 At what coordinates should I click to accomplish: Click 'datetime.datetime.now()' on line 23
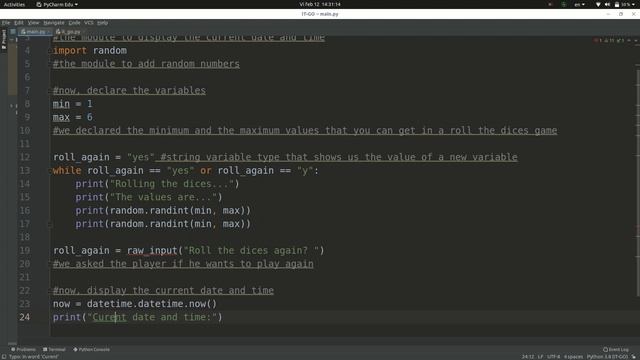(151, 304)
